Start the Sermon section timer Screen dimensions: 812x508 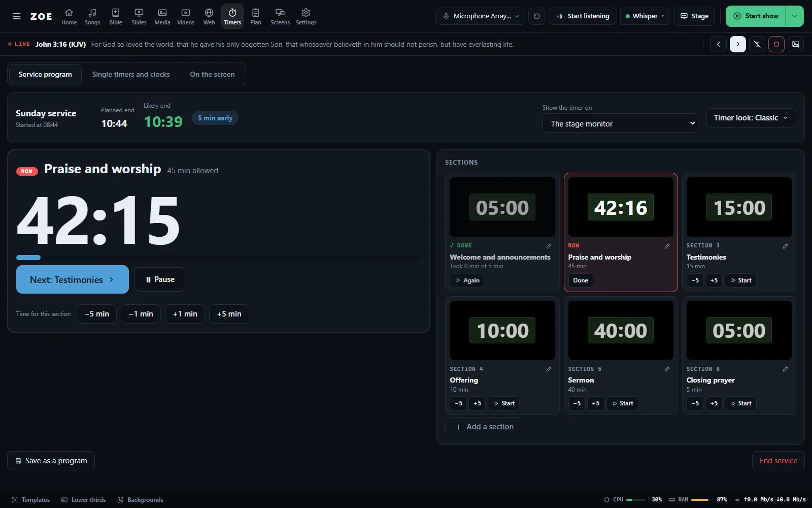pos(623,403)
